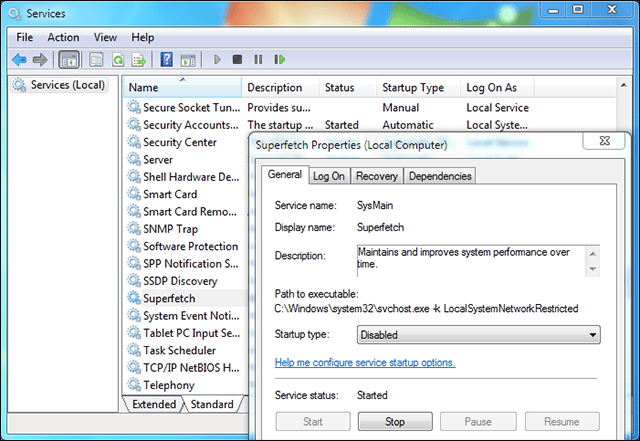640x441 pixels.
Task: Open the Startup type dropdown
Action: tap(478, 335)
